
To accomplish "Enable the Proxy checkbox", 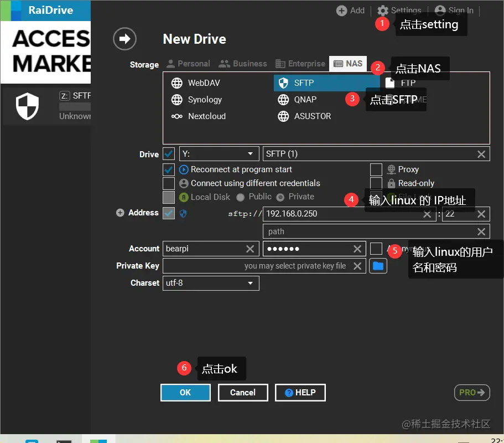I will [376, 169].
